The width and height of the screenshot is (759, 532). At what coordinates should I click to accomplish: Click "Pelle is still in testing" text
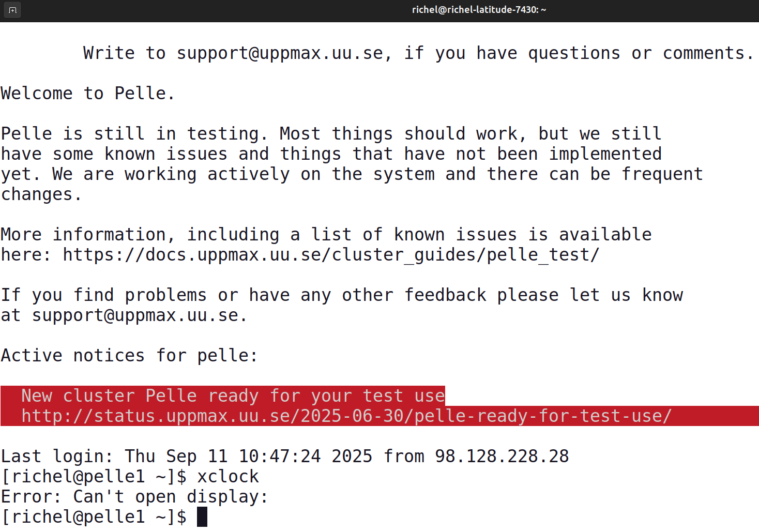coord(134,134)
